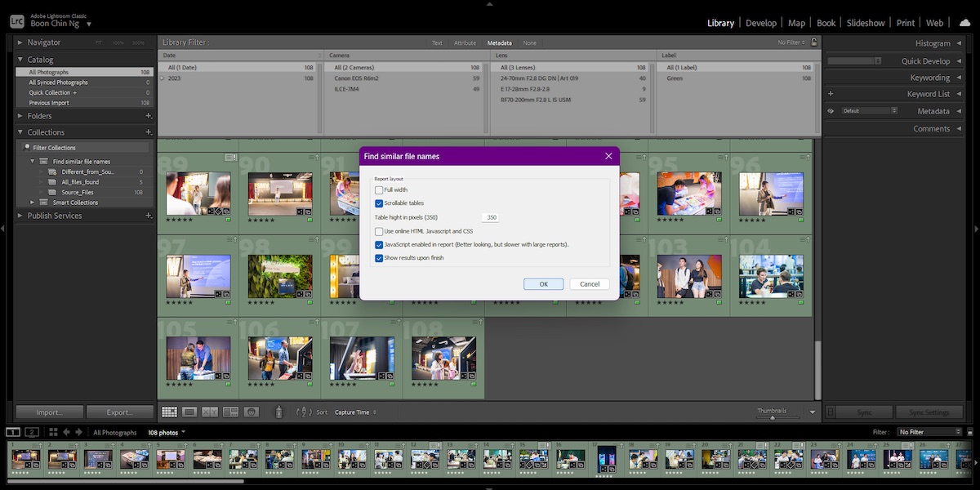Screen dimensions: 980x490
Task: Activate Survey view
Action: coord(229,412)
